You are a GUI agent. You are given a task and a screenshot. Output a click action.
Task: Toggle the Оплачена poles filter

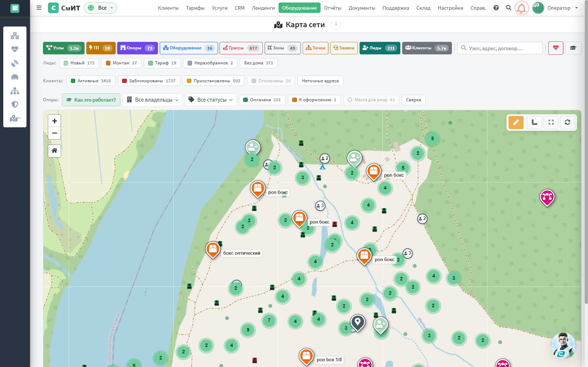point(262,100)
